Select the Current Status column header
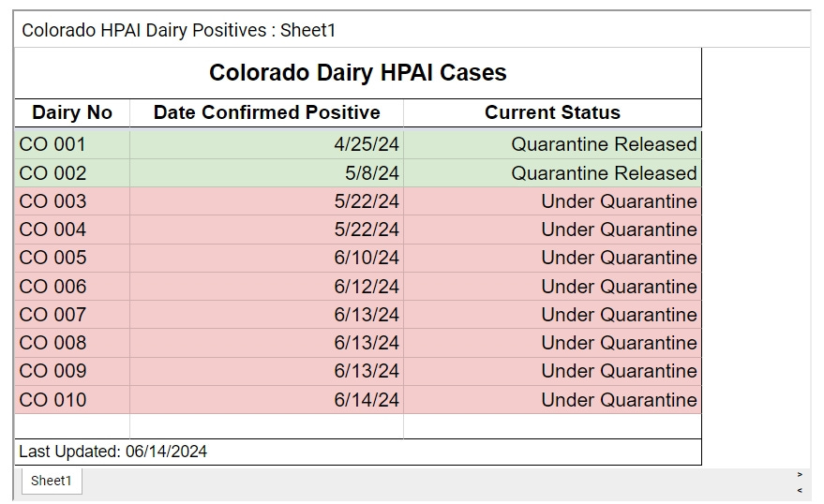The height and width of the screenshot is (504, 824). [552, 112]
